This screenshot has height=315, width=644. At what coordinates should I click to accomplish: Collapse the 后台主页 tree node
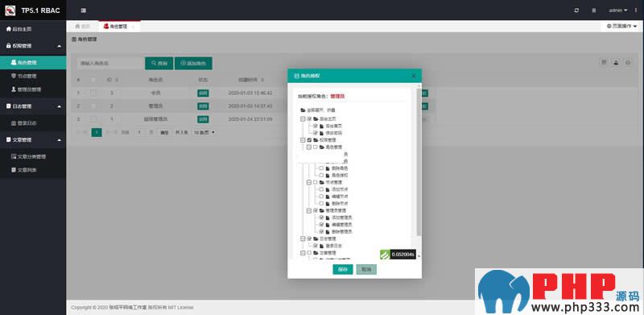pos(303,119)
